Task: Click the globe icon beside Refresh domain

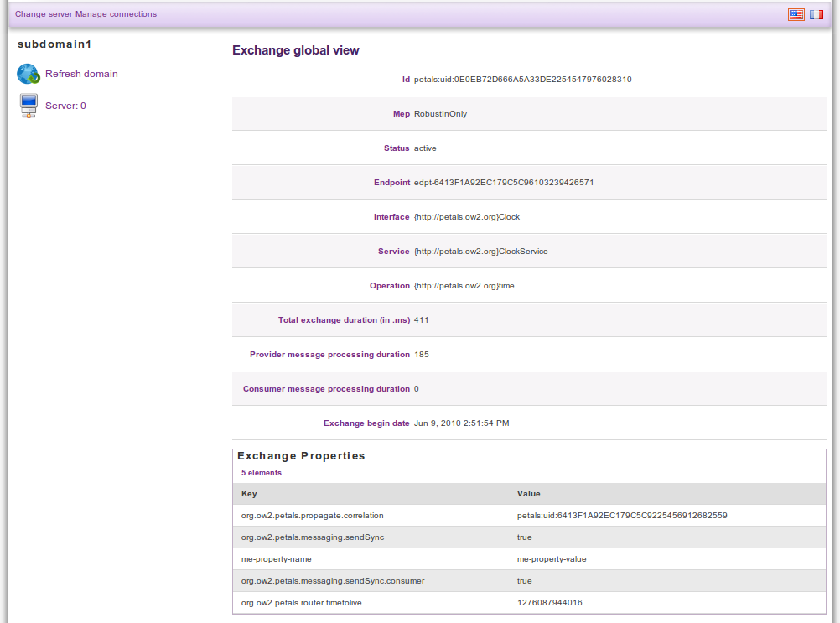Action: 29,74
